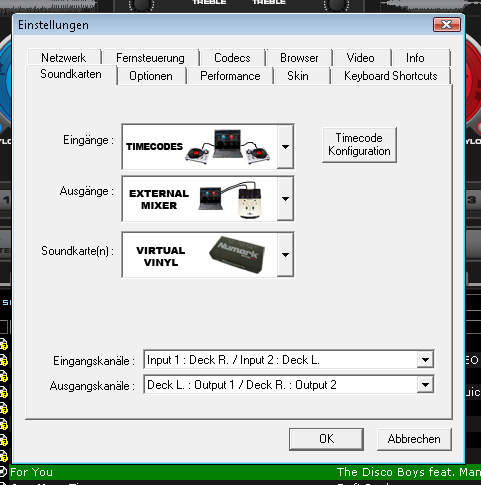This screenshot has height=485, width=481.
Task: Confirm settings with the OK button
Action: (x=326, y=439)
